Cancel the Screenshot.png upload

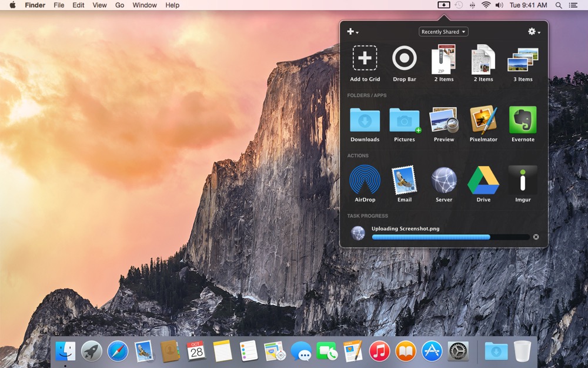[x=536, y=237]
